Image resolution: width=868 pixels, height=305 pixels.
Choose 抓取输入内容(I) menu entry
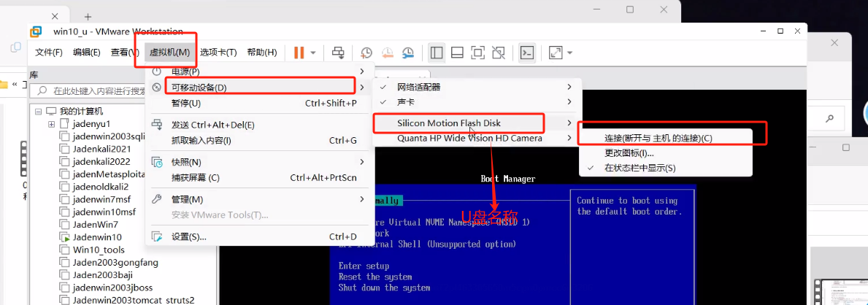point(260,141)
